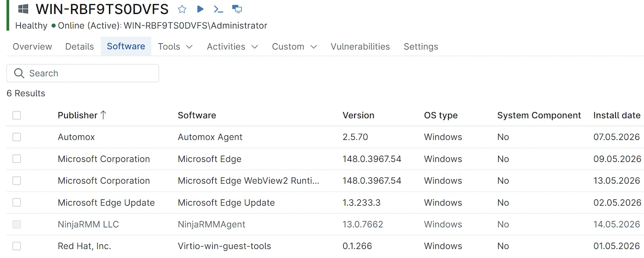Check the Edge WebView2 Runtime row checkbox
The image size is (644, 258).
coord(17,180)
